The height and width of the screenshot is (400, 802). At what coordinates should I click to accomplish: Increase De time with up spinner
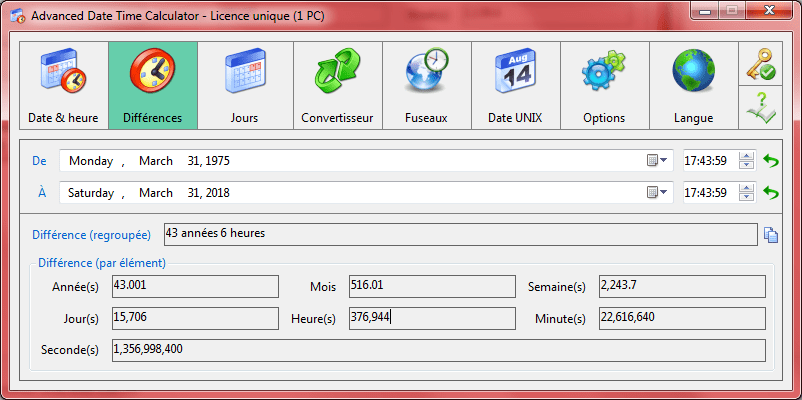pos(747,157)
